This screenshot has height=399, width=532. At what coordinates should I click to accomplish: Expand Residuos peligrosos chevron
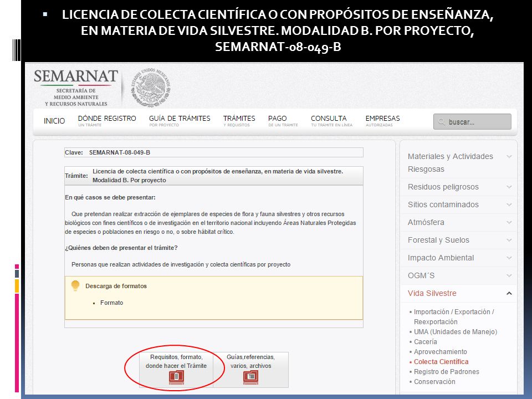point(509,187)
